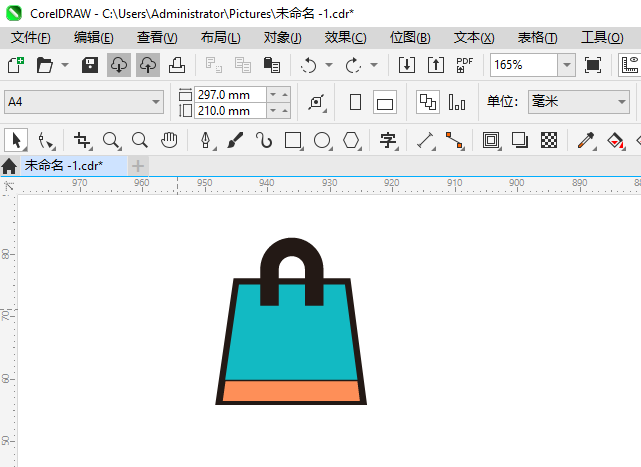Select the Polygon tool
The width and height of the screenshot is (641, 467).
(351, 140)
